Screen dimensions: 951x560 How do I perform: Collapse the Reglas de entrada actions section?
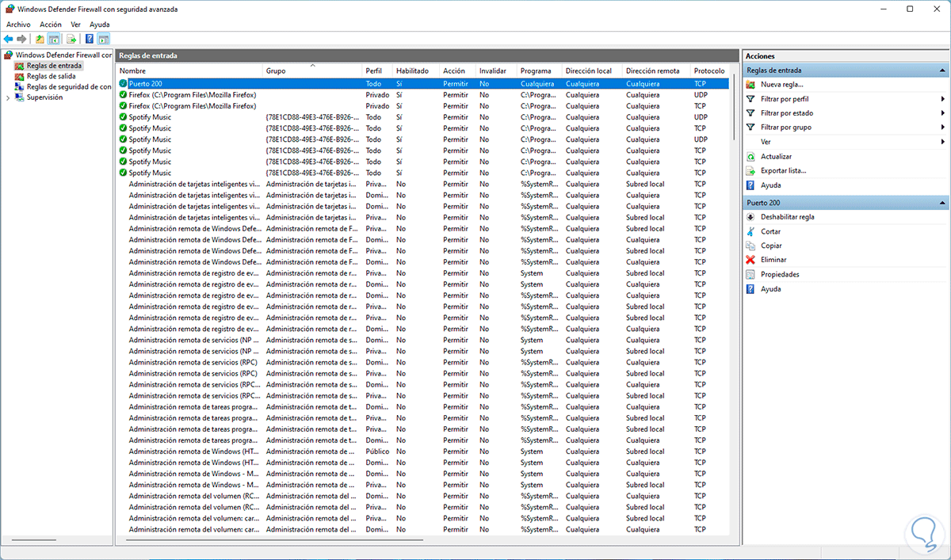[x=942, y=70]
